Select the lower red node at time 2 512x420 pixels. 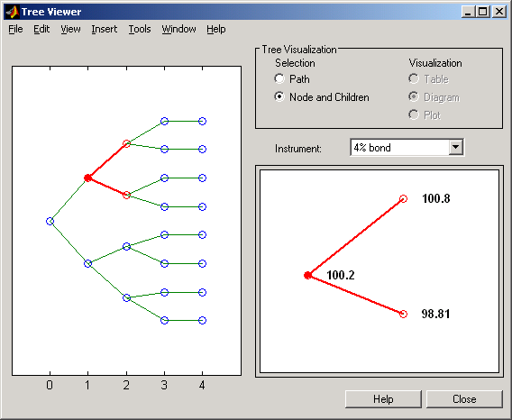click(x=126, y=196)
